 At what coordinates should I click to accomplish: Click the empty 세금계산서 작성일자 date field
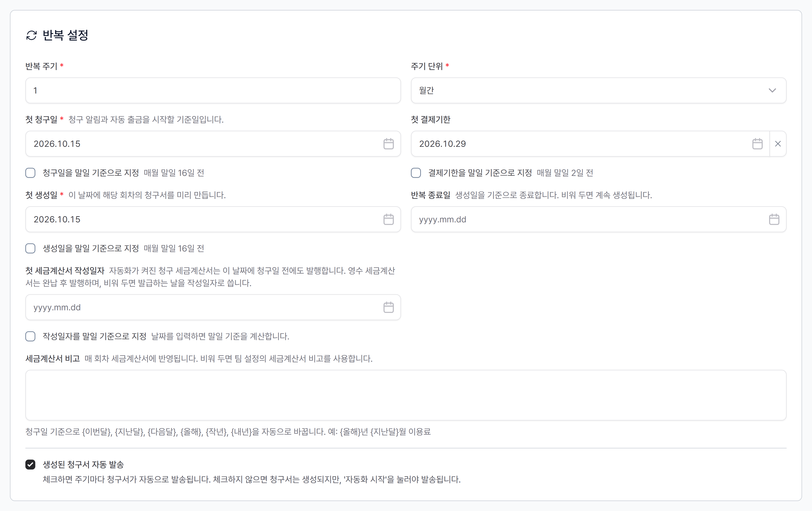coord(213,307)
